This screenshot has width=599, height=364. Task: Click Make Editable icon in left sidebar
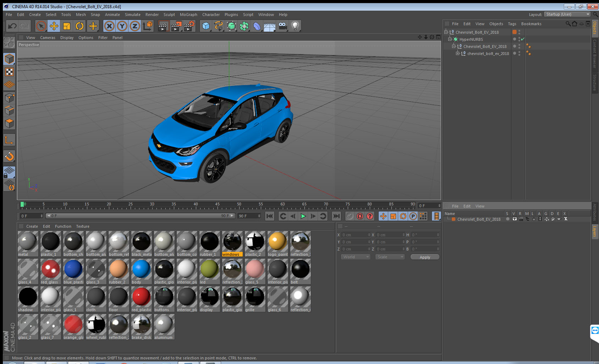(x=9, y=43)
